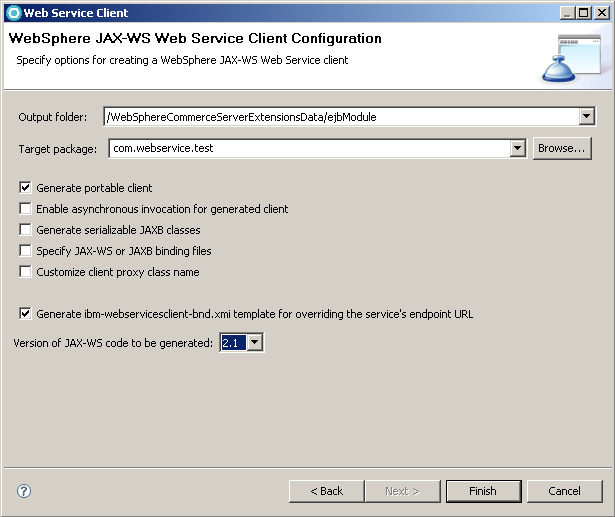
Task: Maximize the Web Service Client dialog
Action: (x=583, y=13)
